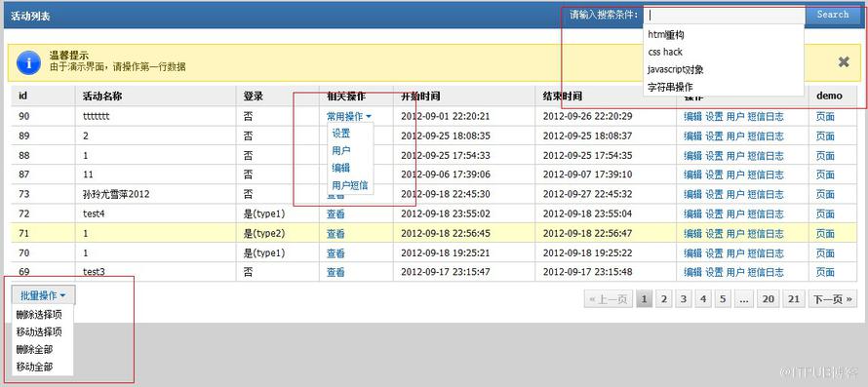Image resolution: width=868 pixels, height=387 pixels.
Task: Choose 移动全部 from batch menu
Action: (35, 367)
